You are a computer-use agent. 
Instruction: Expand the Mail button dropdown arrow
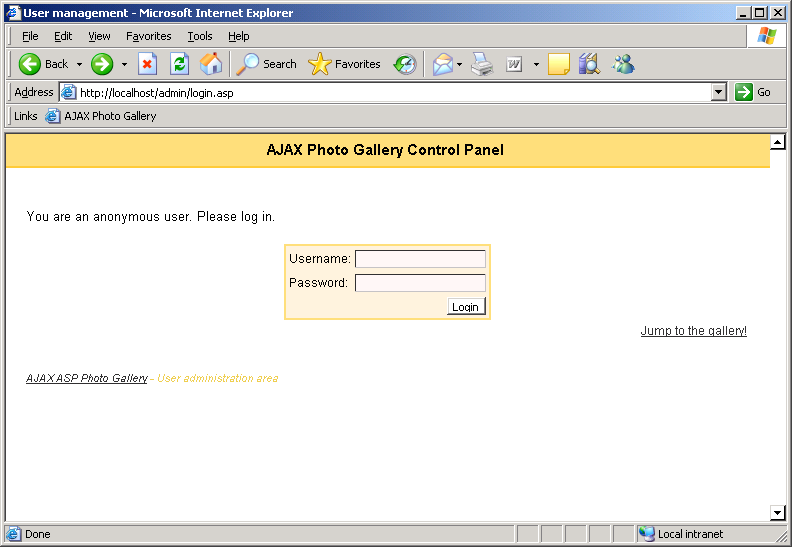point(459,64)
